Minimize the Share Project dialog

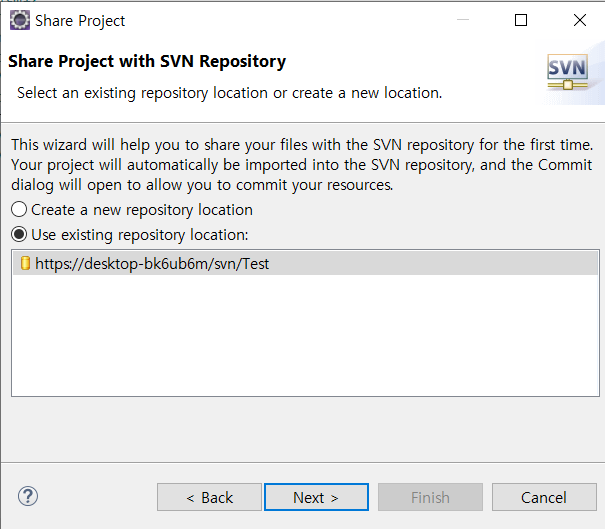pyautogui.click(x=463, y=20)
